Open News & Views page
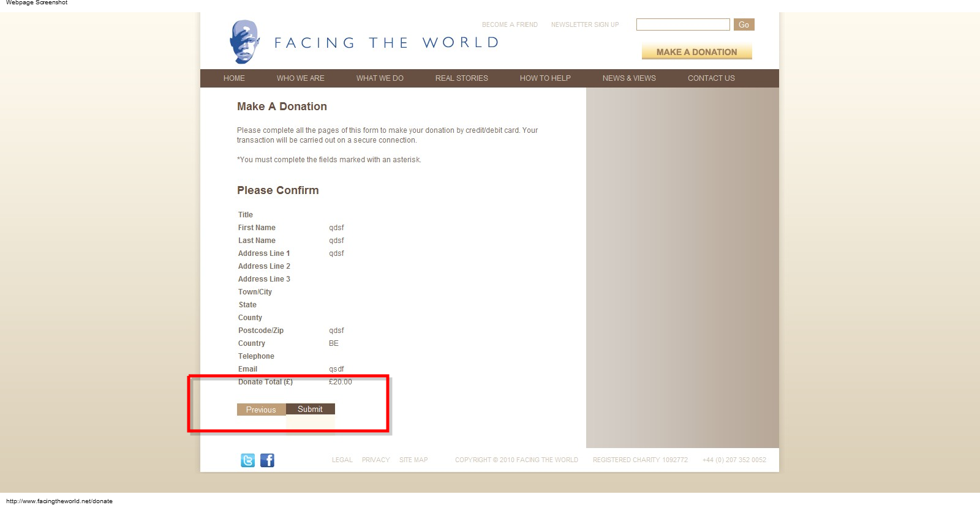This screenshot has height=505, width=980. (x=628, y=78)
